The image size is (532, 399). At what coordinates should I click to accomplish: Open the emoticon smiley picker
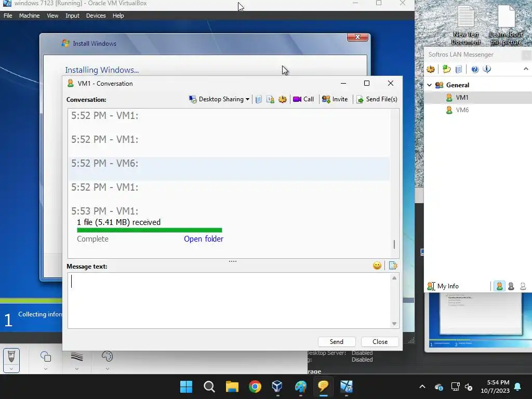[x=377, y=265]
